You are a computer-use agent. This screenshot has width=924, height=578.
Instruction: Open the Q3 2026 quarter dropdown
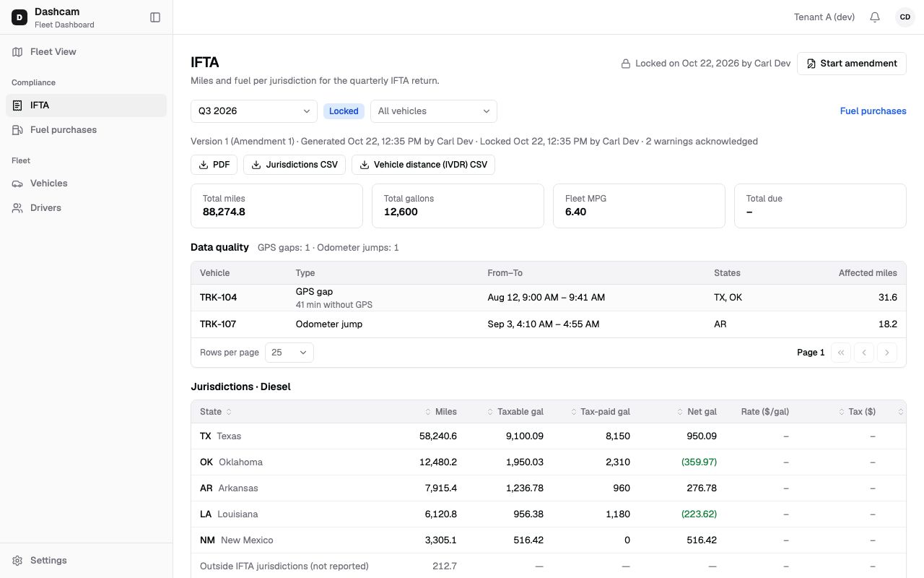[x=253, y=111]
